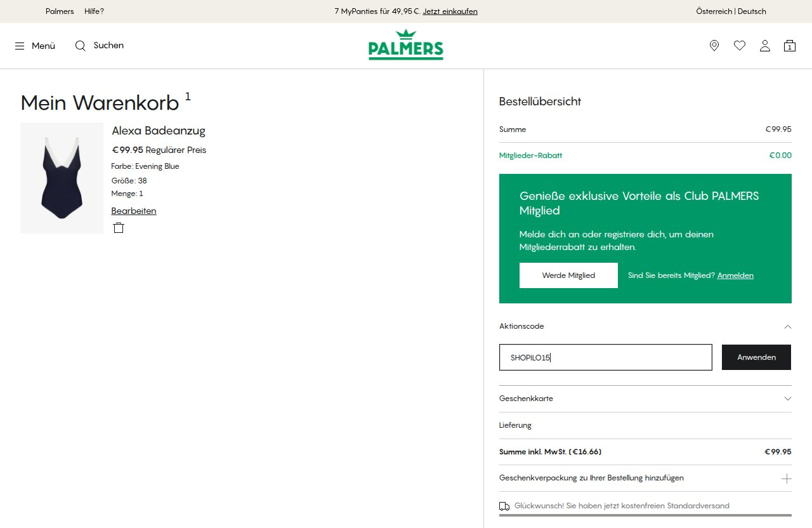Click the PALMERS logo

406,45
